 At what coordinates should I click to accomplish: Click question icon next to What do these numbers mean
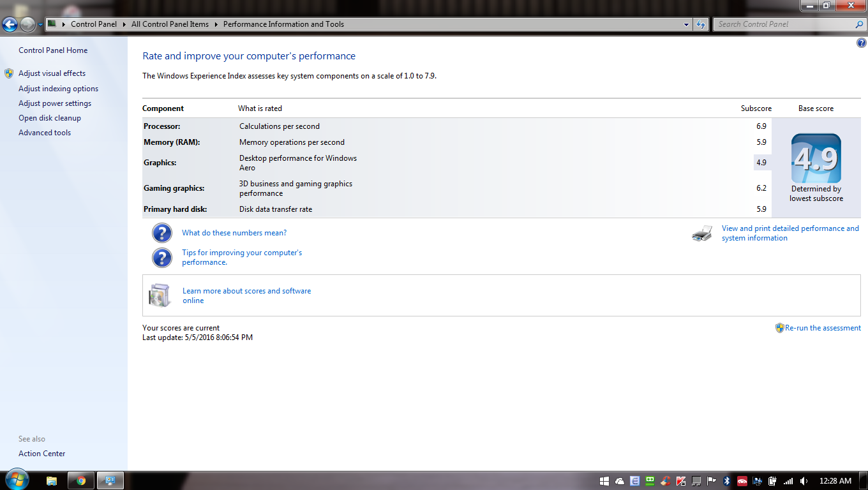tap(162, 233)
